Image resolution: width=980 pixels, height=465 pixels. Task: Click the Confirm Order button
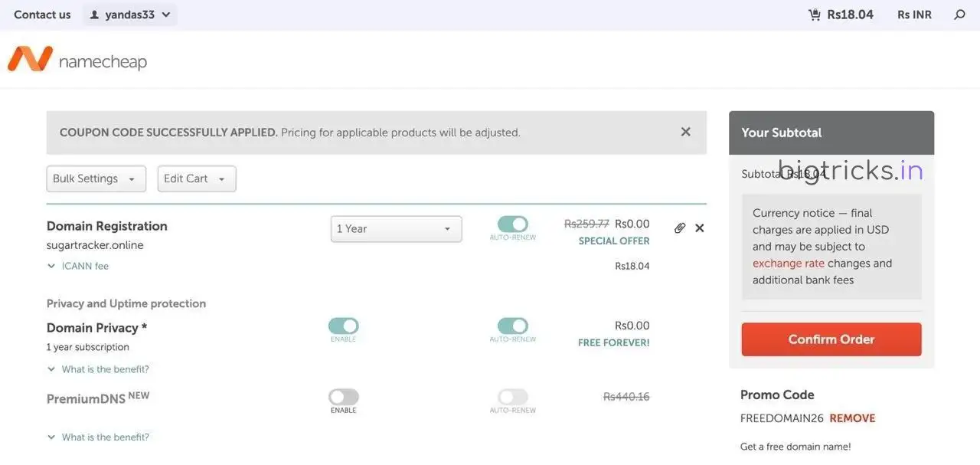point(831,339)
